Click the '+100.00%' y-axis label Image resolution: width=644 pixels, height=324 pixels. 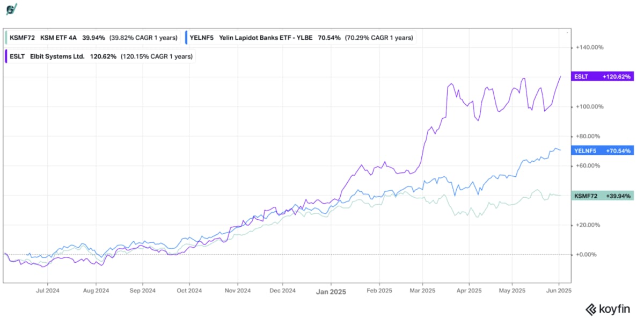pyautogui.click(x=589, y=106)
